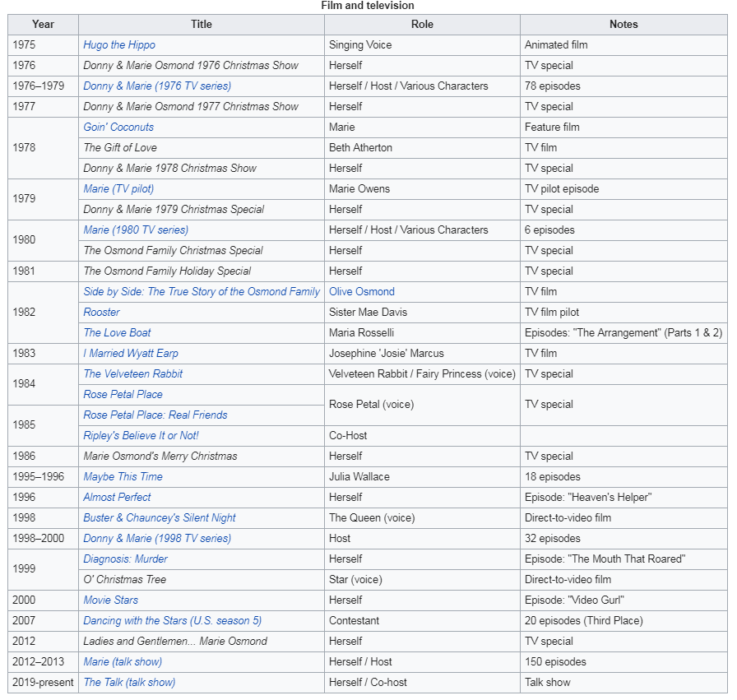
Task: Open Rose Petal Place: Real Friends link
Action: pyautogui.click(x=155, y=415)
